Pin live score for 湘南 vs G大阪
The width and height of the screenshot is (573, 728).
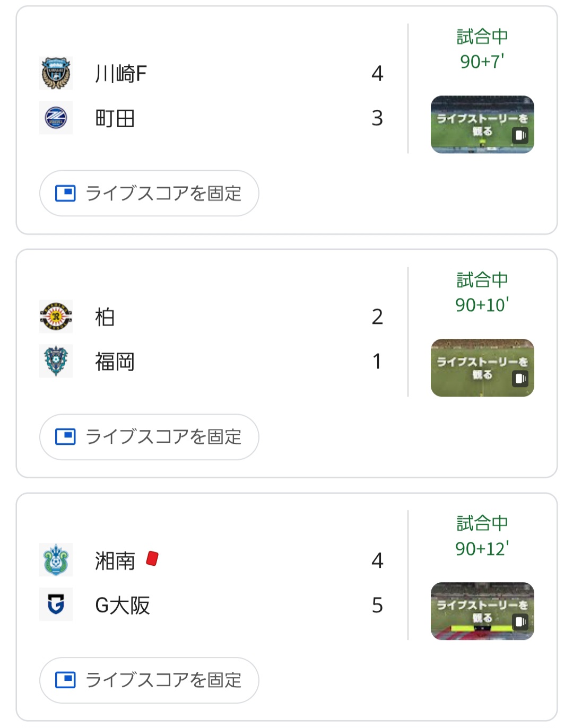pos(149,680)
